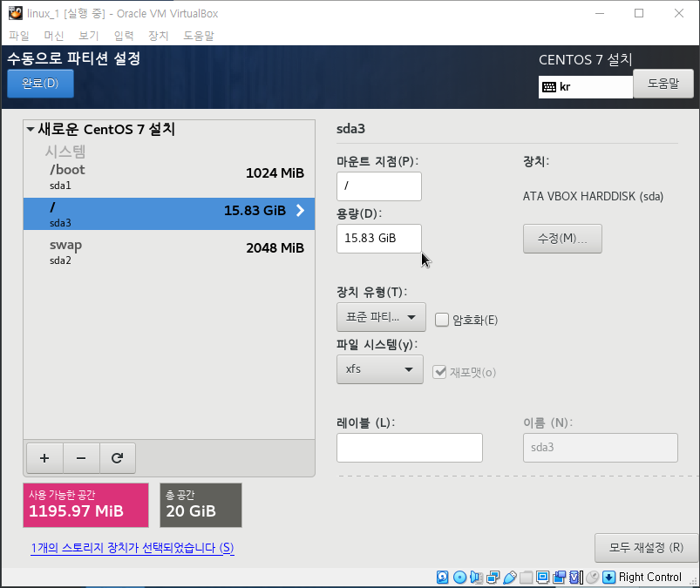Open the 파일 menu
700x588 pixels.
click(x=19, y=36)
